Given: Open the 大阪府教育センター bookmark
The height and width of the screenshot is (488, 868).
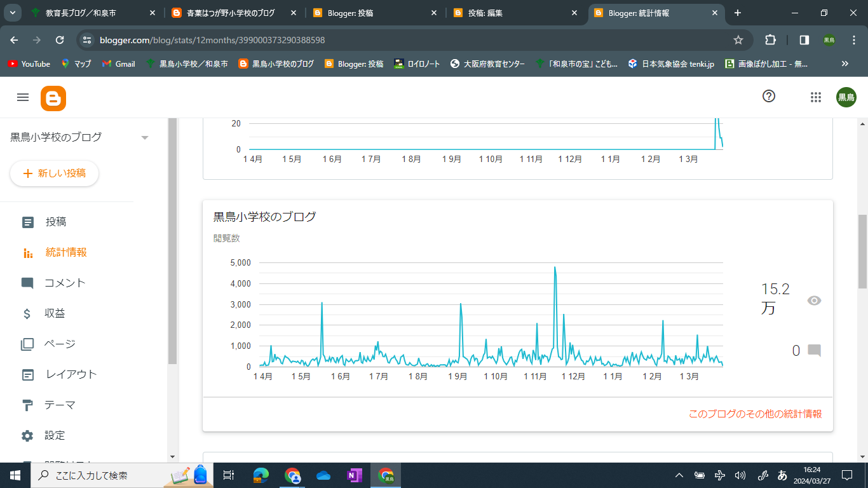Looking at the screenshot, I should pyautogui.click(x=487, y=64).
